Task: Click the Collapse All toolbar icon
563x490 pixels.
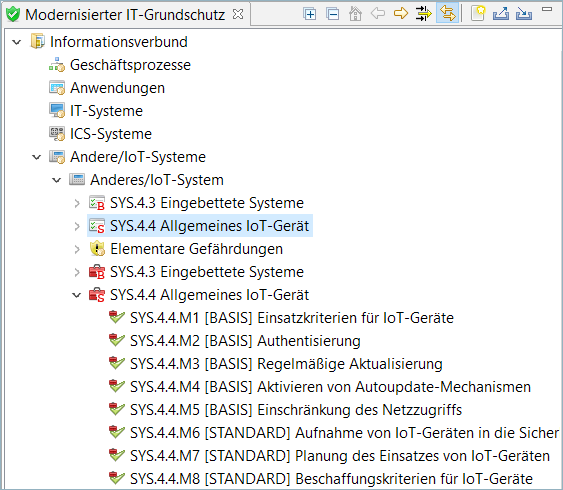Action: (332, 14)
